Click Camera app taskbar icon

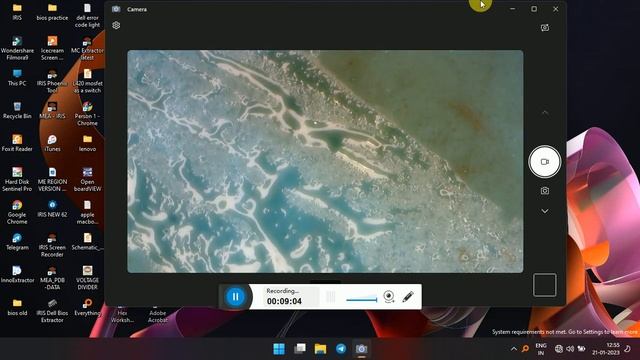coord(361,349)
